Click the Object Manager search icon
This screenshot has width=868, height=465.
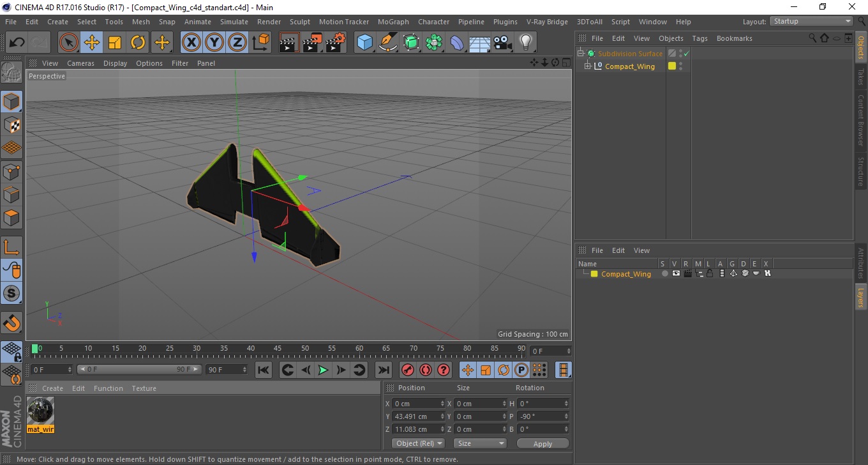coord(812,38)
